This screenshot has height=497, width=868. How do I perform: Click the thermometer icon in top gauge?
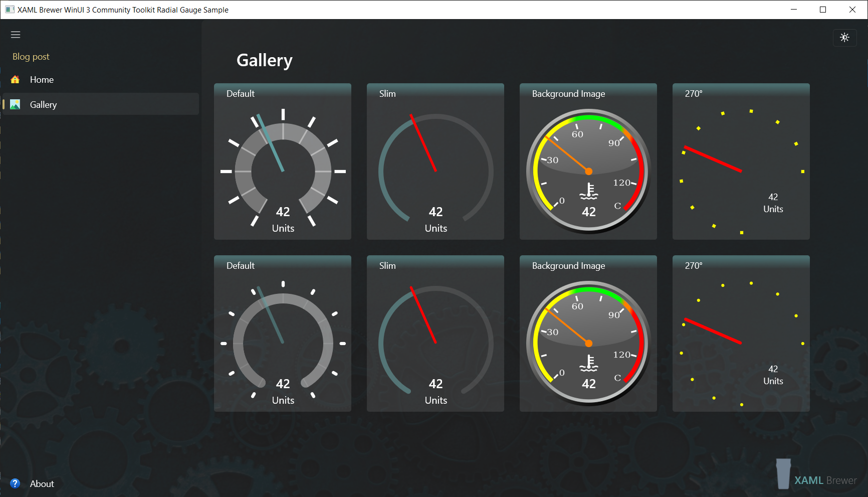click(x=589, y=192)
